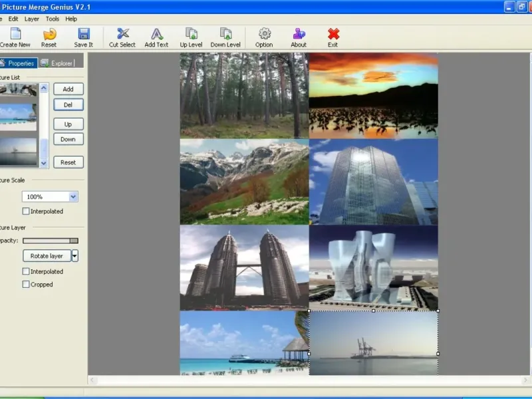This screenshot has width=532, height=399.
Task: Open the Layer menu
Action: (x=32, y=19)
